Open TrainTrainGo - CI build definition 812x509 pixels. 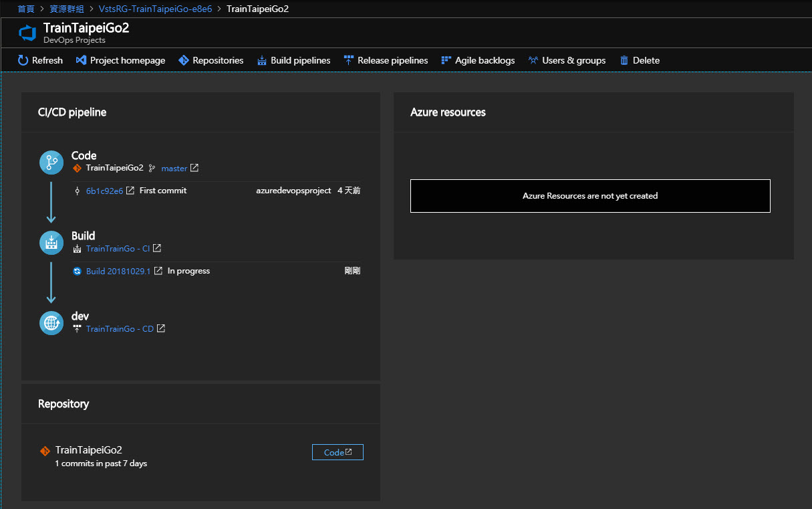(118, 249)
